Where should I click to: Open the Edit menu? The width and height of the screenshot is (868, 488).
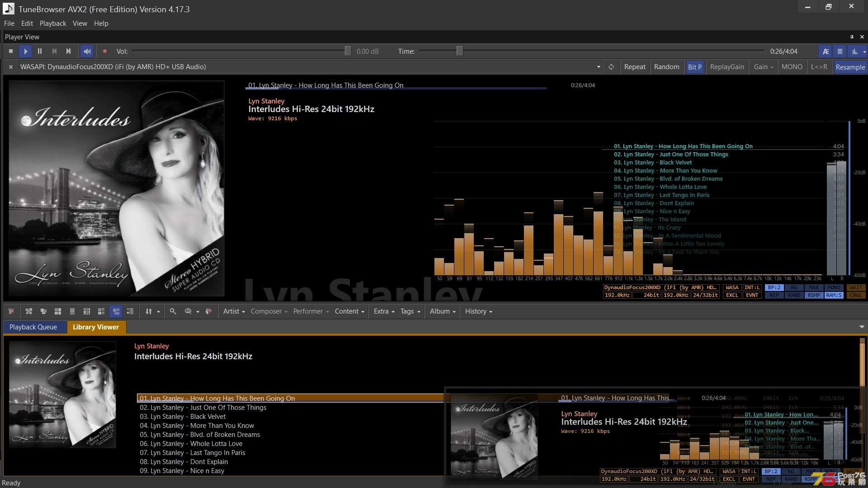[27, 23]
